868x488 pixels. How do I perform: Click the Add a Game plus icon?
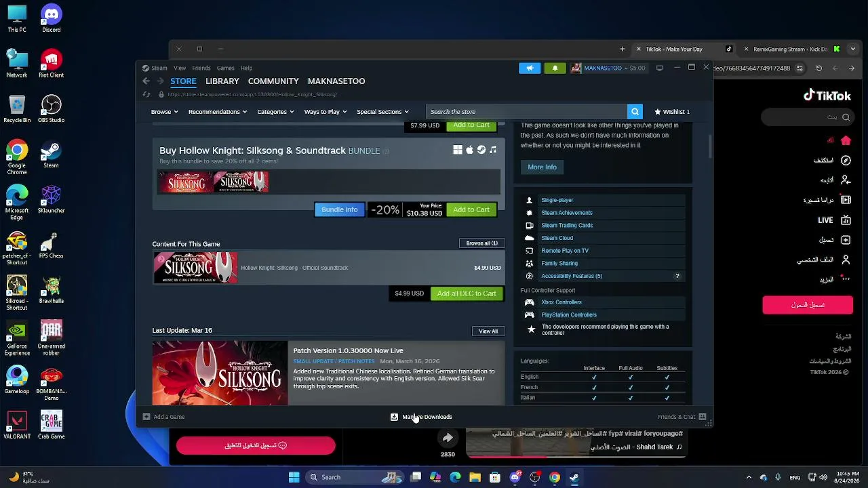click(x=146, y=417)
